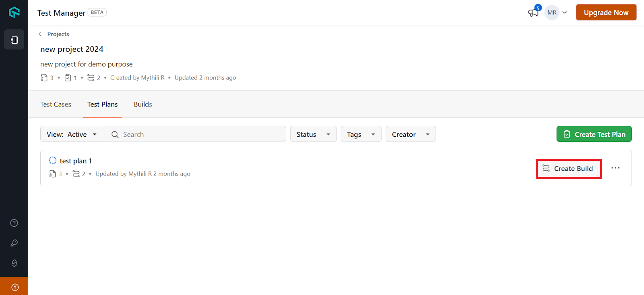Click 'Updated by Mythili R 2 months ago'
Image resolution: width=644 pixels, height=295 pixels.
(x=143, y=174)
